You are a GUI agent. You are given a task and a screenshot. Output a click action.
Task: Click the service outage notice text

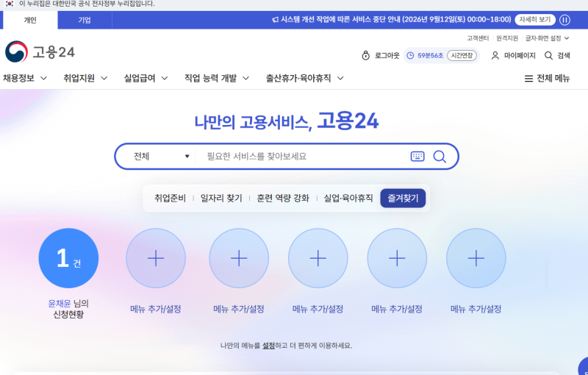click(x=396, y=20)
